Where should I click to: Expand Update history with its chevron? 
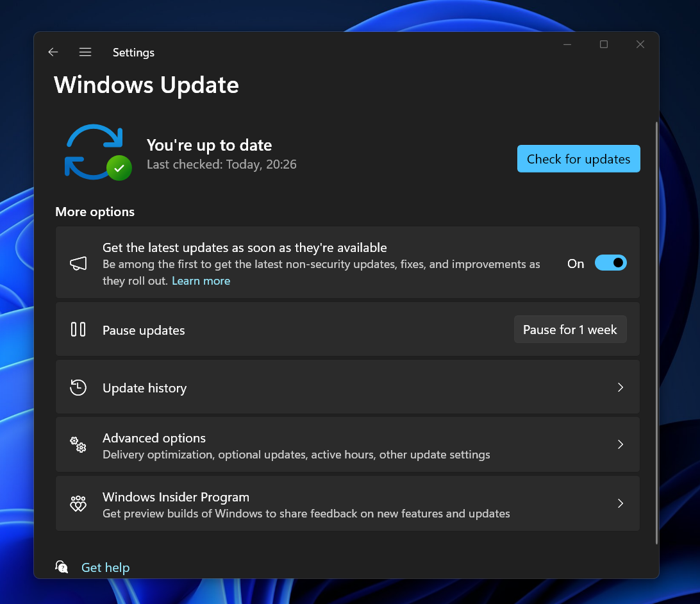[620, 387]
